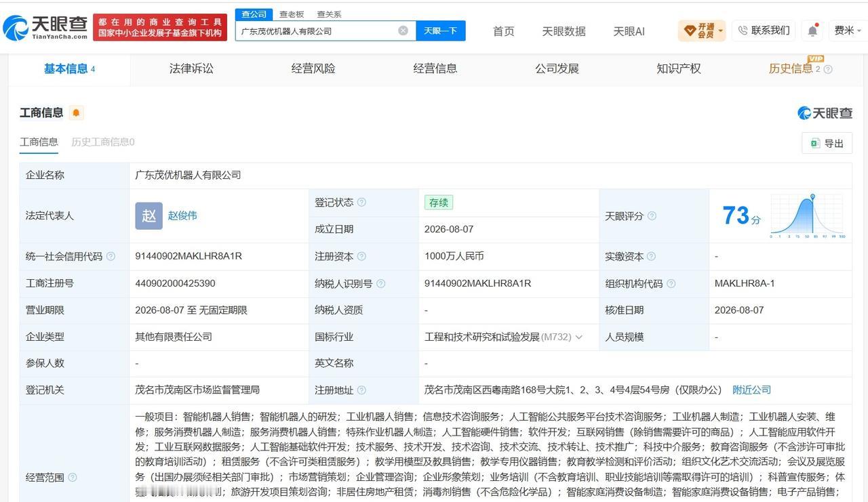Go to 天眼AI in top navigation

(629, 31)
